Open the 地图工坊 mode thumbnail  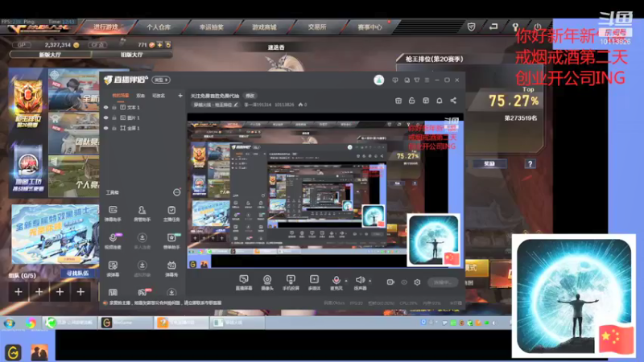point(28,169)
